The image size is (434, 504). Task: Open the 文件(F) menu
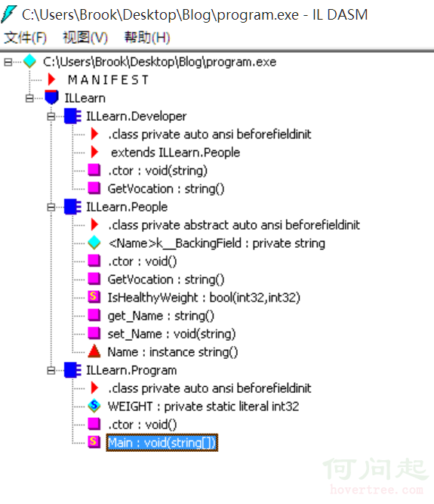pos(25,38)
